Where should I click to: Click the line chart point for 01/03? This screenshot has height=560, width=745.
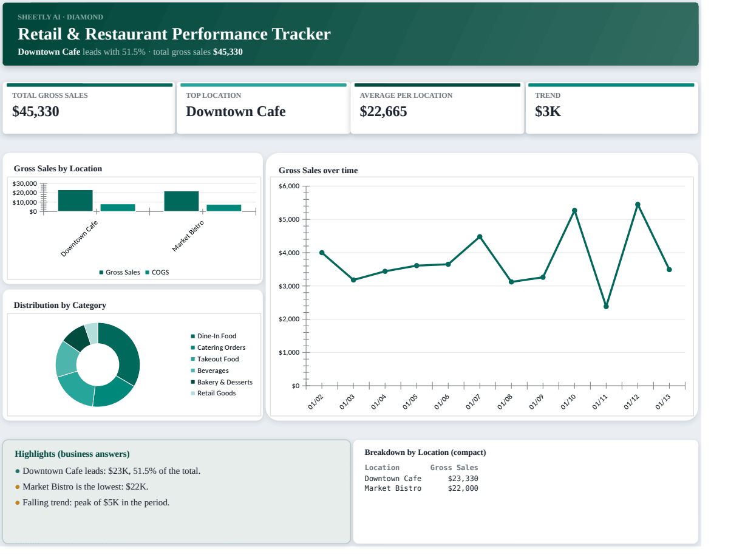pos(353,280)
